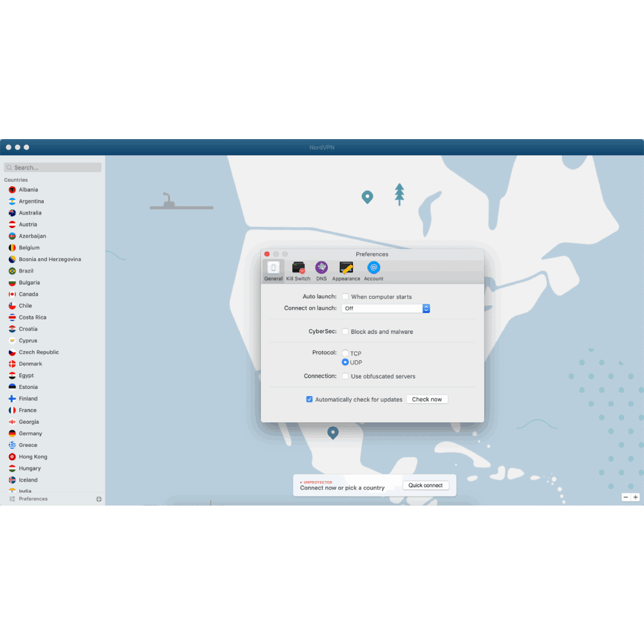This screenshot has width=644, height=644.
Task: Click the search magnifier icon
Action: tap(9, 167)
